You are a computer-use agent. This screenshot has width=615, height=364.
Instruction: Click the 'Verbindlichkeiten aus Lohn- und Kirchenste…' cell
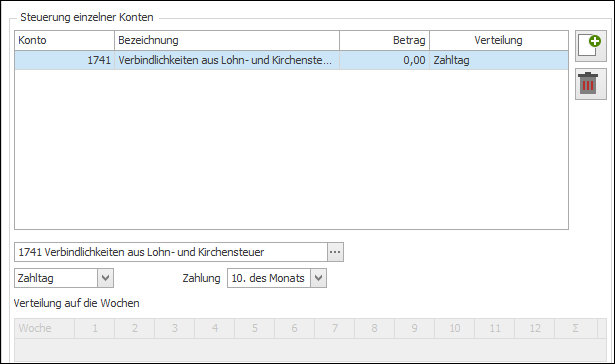click(x=227, y=60)
